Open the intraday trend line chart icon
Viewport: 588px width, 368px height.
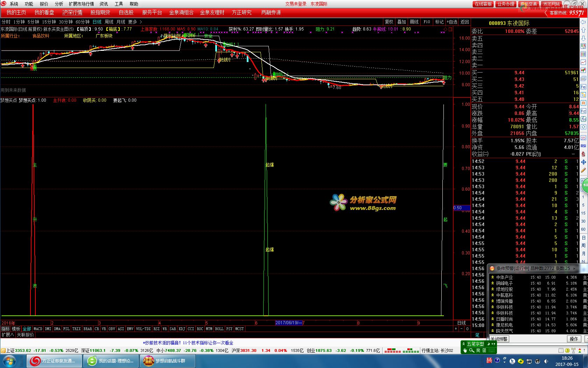point(583,62)
